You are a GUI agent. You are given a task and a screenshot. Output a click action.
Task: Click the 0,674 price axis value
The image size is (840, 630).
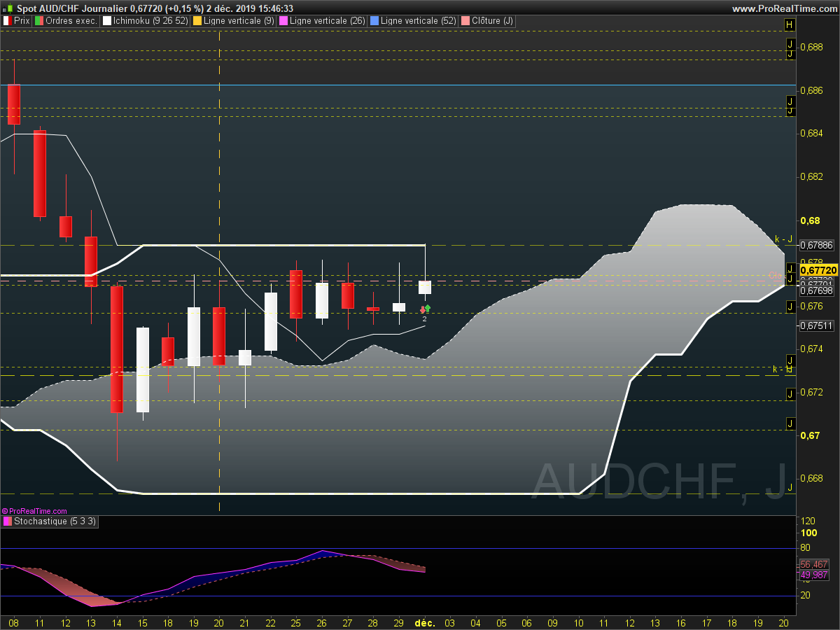click(811, 349)
